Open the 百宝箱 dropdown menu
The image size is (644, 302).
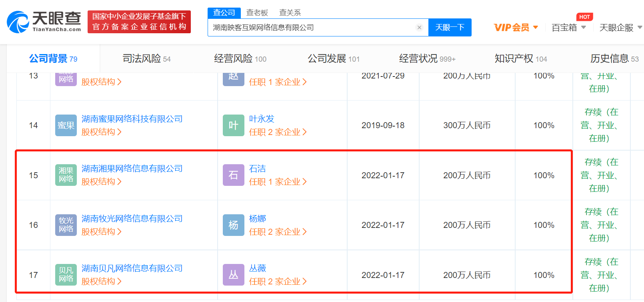pos(568,28)
